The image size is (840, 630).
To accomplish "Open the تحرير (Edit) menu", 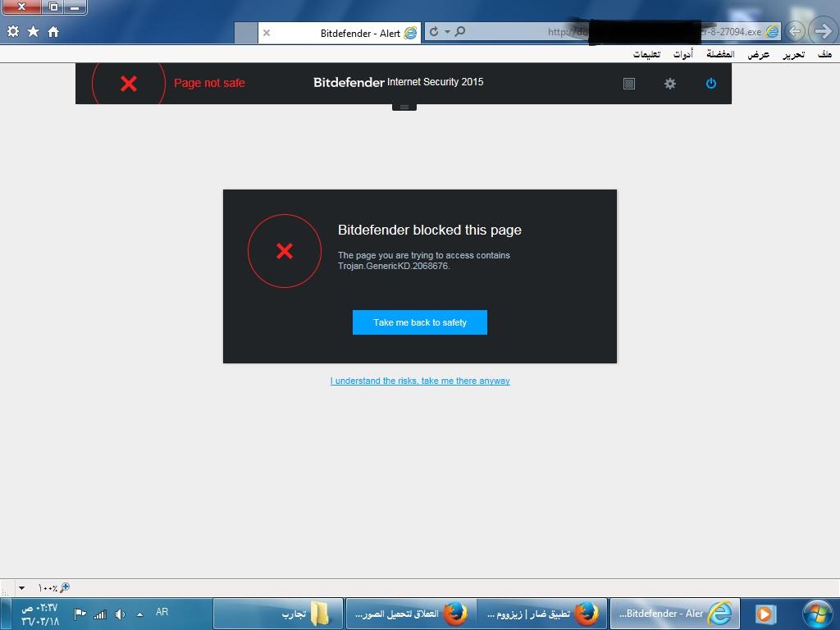I will pos(793,54).
